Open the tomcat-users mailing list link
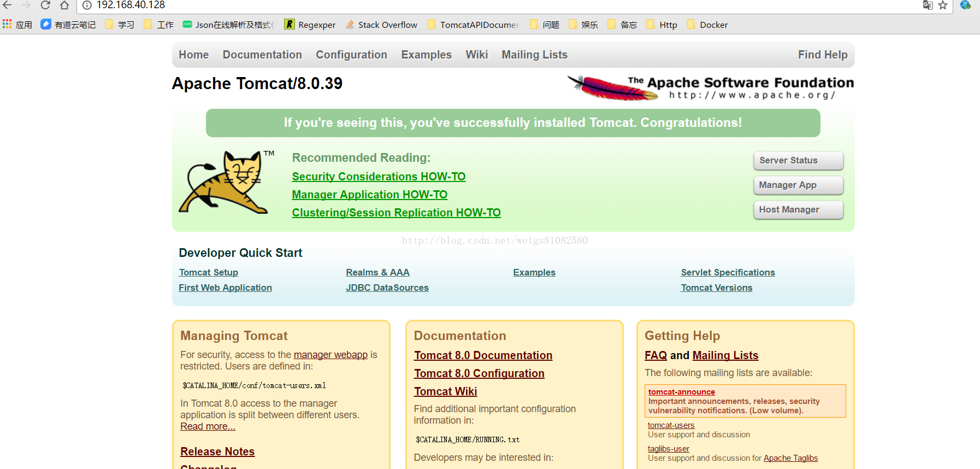This screenshot has height=469, width=980. [671, 425]
